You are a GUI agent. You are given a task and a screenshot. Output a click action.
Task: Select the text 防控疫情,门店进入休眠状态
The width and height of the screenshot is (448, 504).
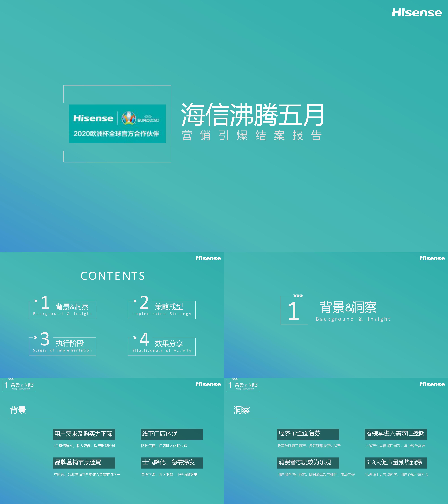pos(164,446)
